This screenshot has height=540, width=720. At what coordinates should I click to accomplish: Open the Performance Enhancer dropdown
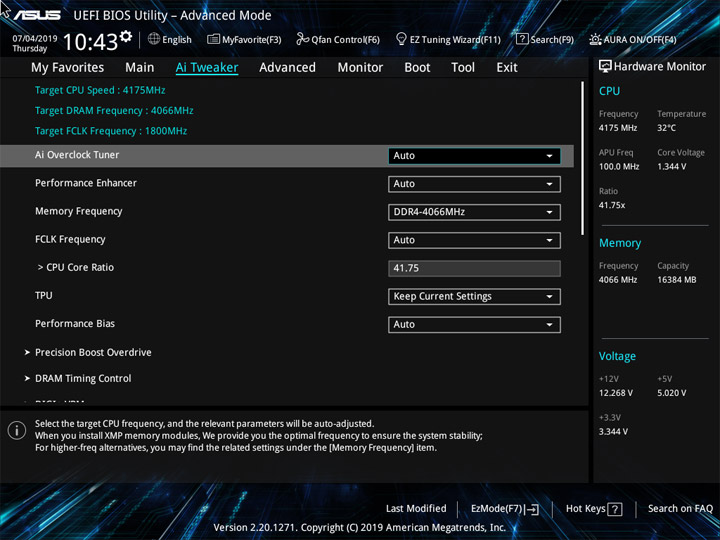pyautogui.click(x=474, y=184)
